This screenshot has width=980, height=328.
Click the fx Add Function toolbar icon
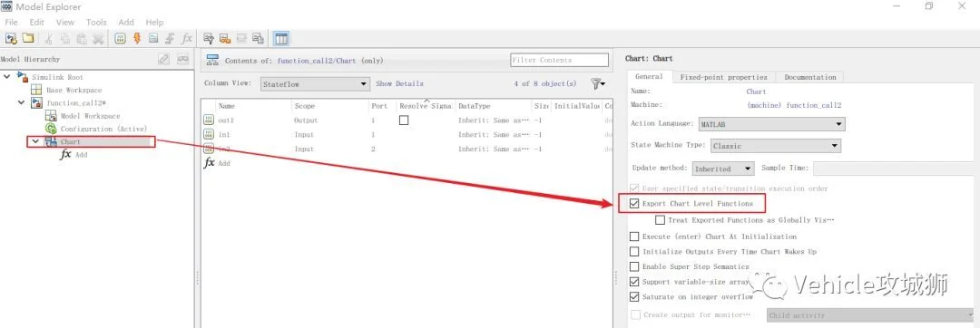pos(186,39)
